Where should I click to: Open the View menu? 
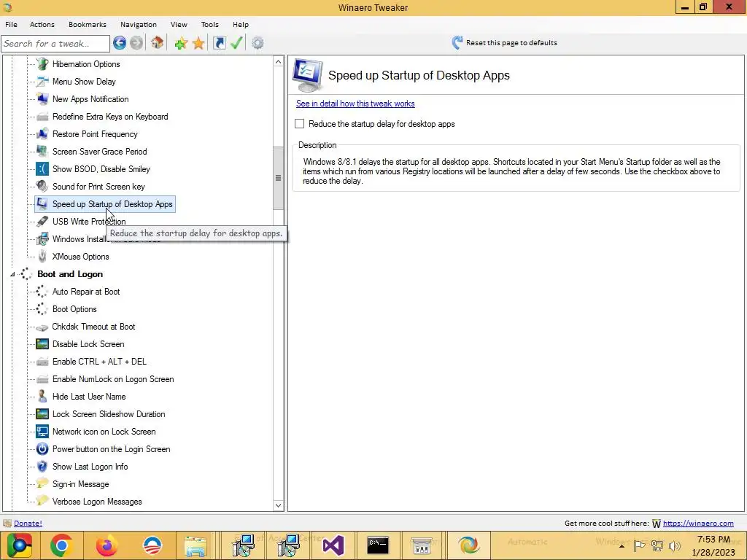click(x=179, y=24)
